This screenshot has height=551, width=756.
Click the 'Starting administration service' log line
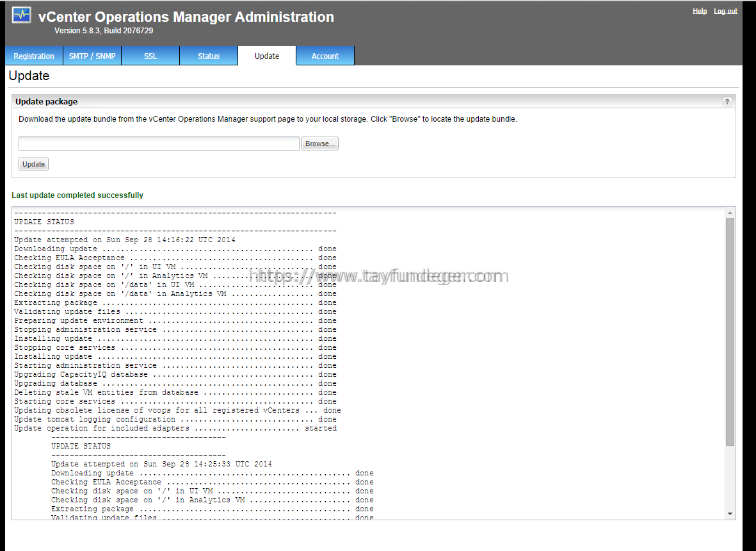(x=175, y=366)
